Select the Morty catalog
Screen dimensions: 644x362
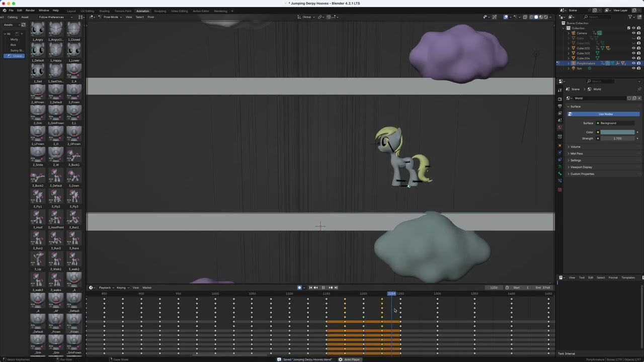pos(14,39)
